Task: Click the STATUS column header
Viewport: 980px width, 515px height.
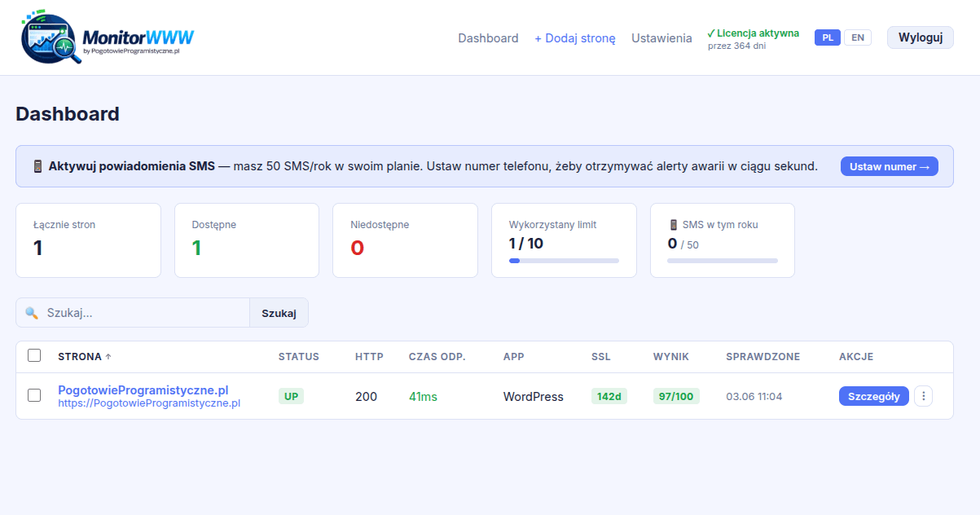Action: coord(299,357)
